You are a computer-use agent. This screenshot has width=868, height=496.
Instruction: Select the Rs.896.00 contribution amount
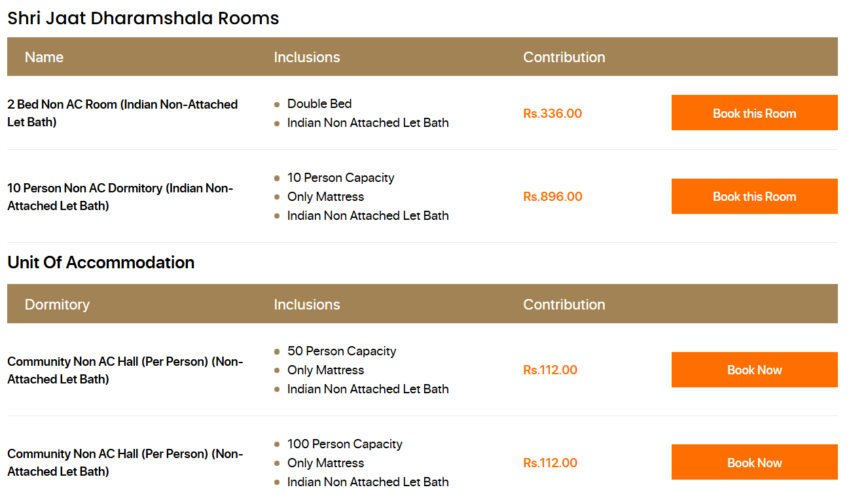(552, 197)
